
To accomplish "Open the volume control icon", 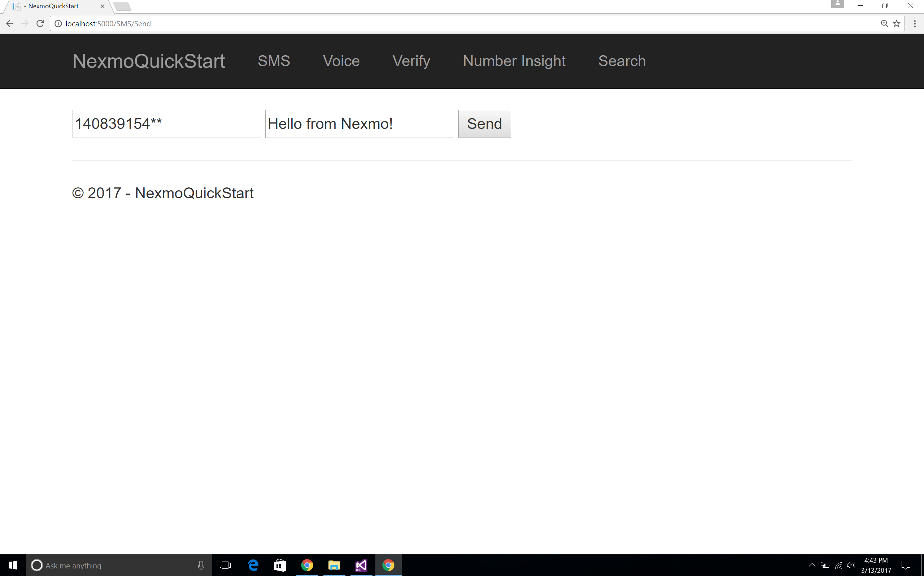I will (x=850, y=565).
